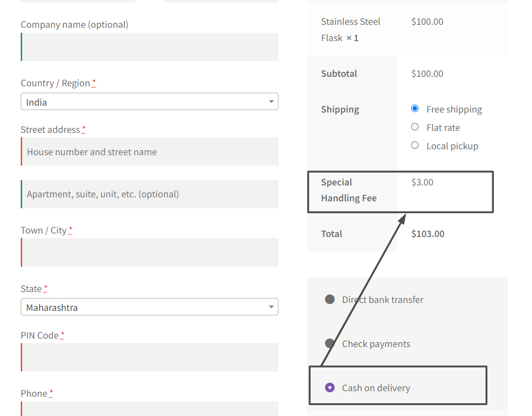
Task: Click inside the Town / City field
Action: [x=149, y=252]
